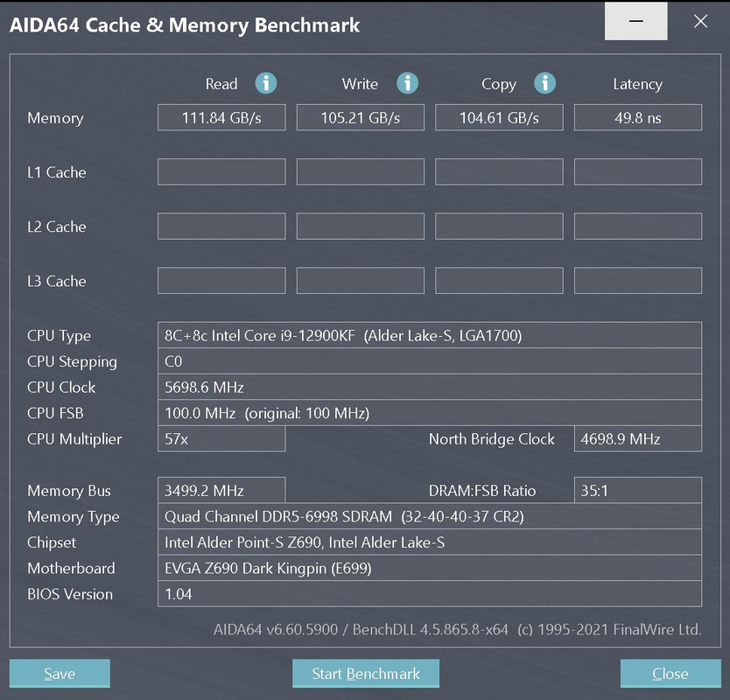Click the Read column header label
Viewport: 730px width, 700px height.
tap(221, 84)
